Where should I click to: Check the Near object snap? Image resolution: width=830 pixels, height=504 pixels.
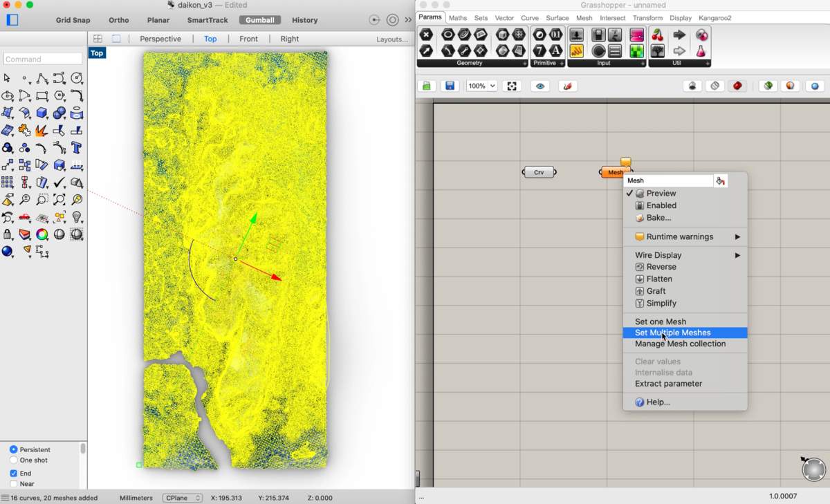[x=13, y=484]
